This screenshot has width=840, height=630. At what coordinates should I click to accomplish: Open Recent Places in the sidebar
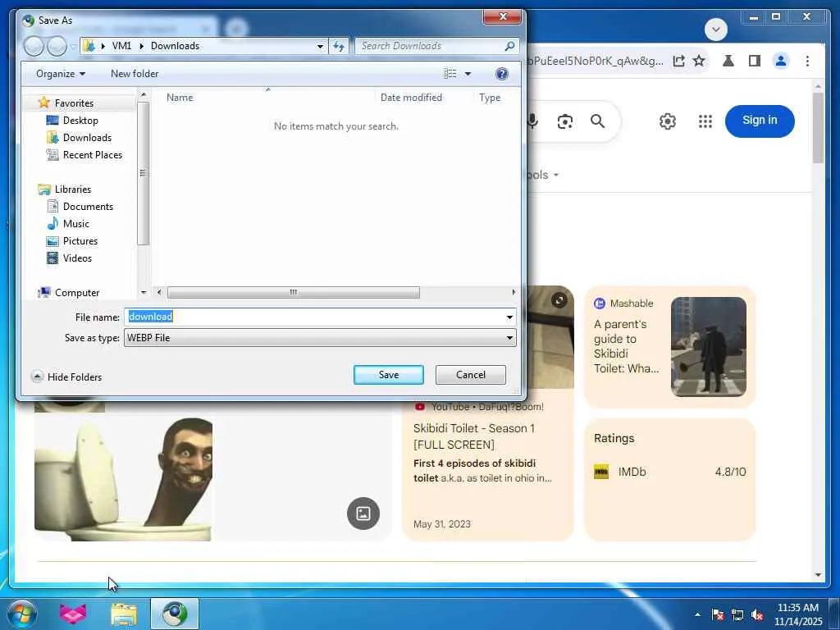tap(92, 155)
